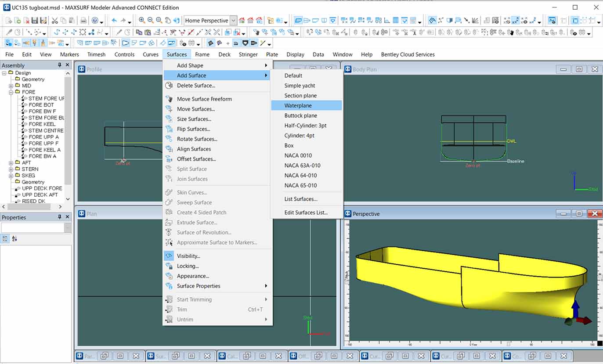
Task: Select the RISED DK tree item
Action: [x=33, y=201]
